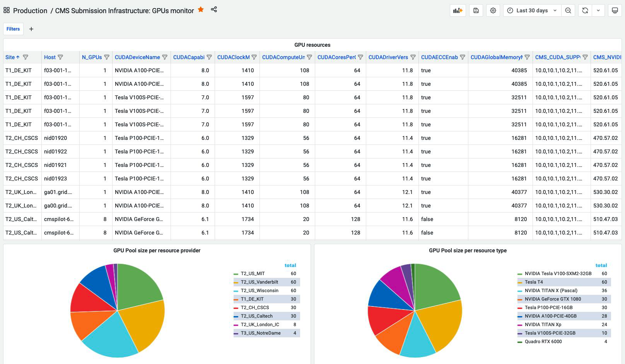625x364 pixels.
Task: Sort provider legend by total
Action: click(x=290, y=265)
